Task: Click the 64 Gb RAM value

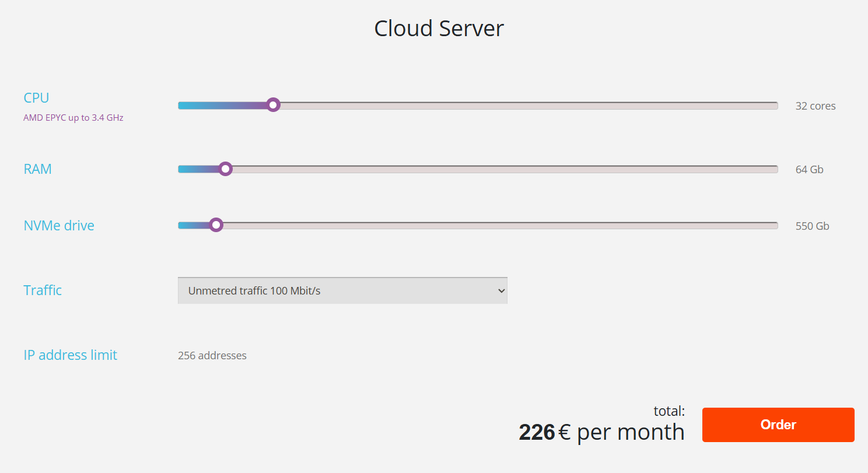Action: click(x=809, y=170)
